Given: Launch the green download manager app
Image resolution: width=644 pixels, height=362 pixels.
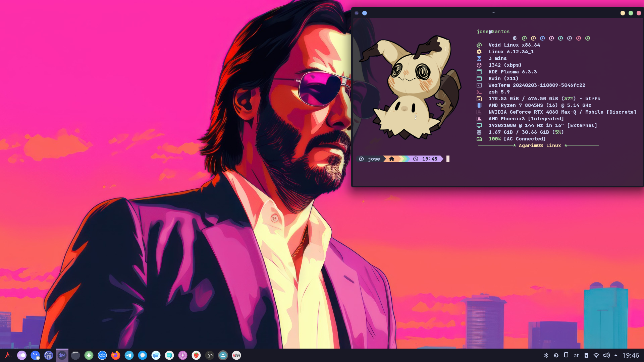Looking at the screenshot, I should (x=89, y=355).
